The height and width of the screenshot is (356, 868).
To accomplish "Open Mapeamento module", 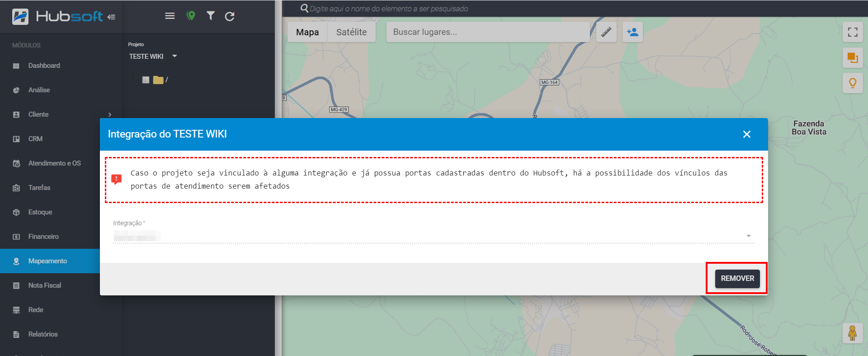I will [50, 261].
